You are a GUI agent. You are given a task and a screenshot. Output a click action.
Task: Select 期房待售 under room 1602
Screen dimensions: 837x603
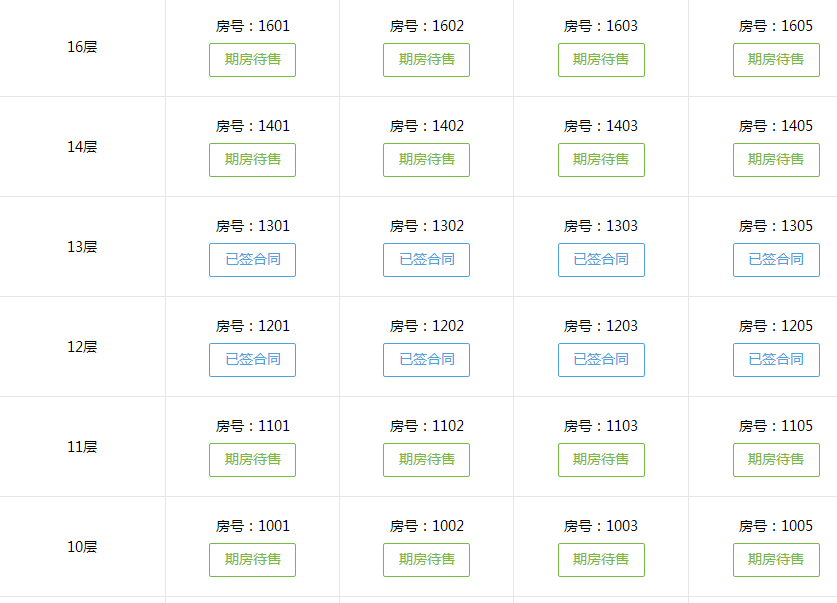point(426,60)
